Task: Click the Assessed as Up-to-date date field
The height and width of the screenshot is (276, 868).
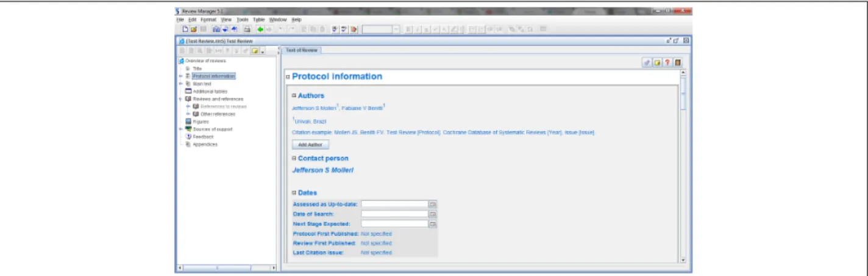Action: pyautogui.click(x=394, y=204)
